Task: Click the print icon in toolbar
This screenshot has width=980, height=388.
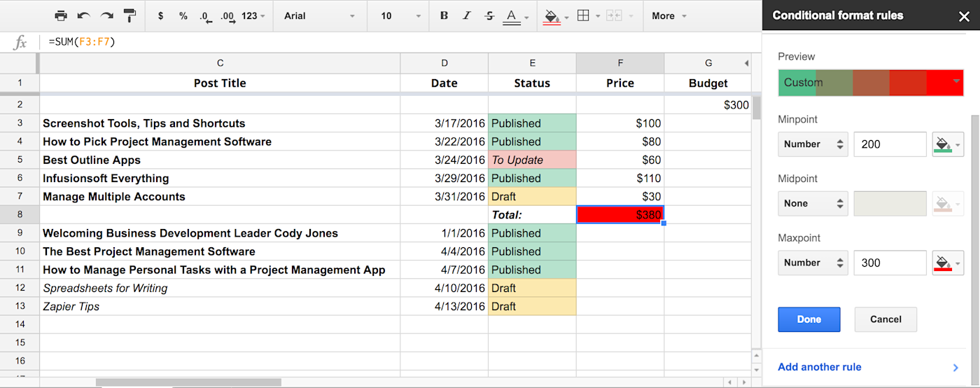Action: pyautogui.click(x=61, y=15)
